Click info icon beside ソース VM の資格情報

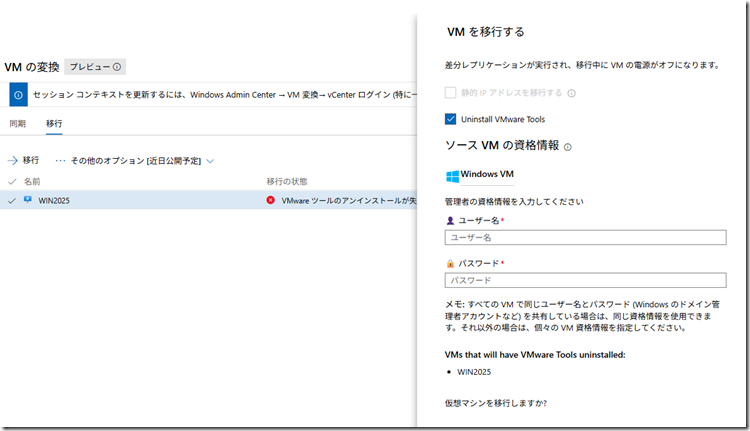click(x=568, y=147)
